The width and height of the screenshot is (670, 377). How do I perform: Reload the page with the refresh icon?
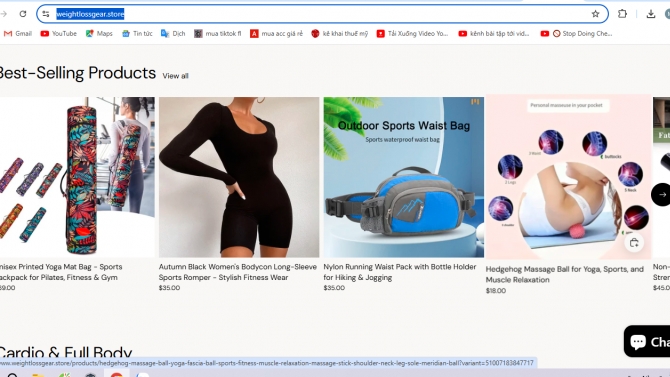pos(23,14)
